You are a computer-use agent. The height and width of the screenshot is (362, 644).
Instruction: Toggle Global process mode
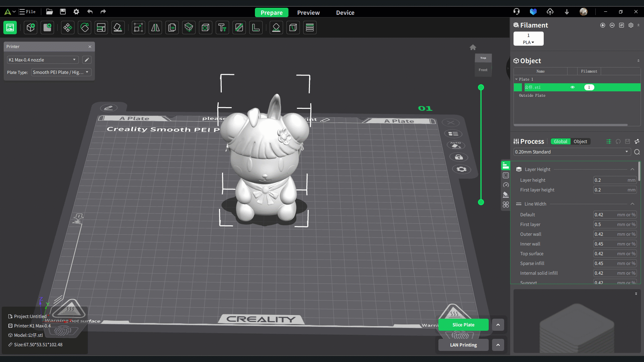[560, 141]
